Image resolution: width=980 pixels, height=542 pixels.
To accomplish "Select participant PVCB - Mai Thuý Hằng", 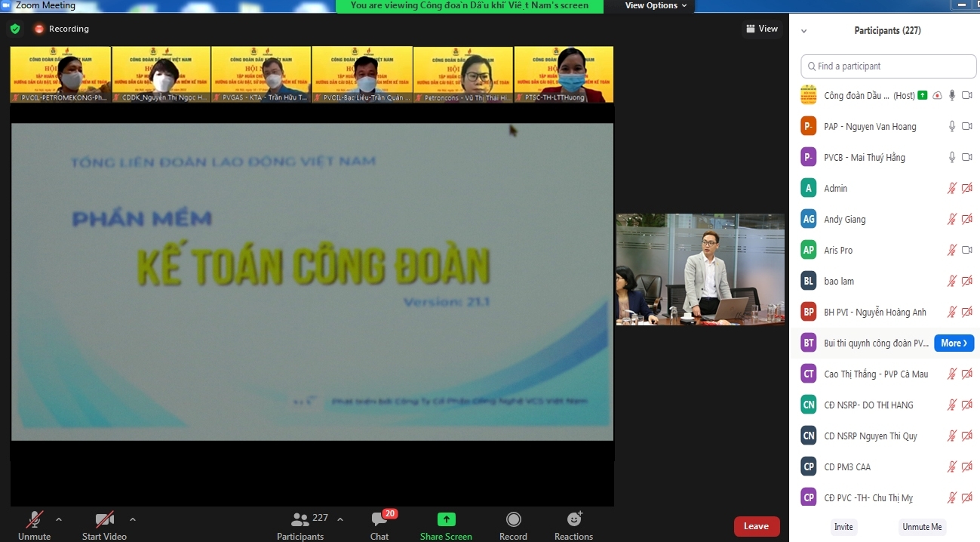I will click(884, 158).
